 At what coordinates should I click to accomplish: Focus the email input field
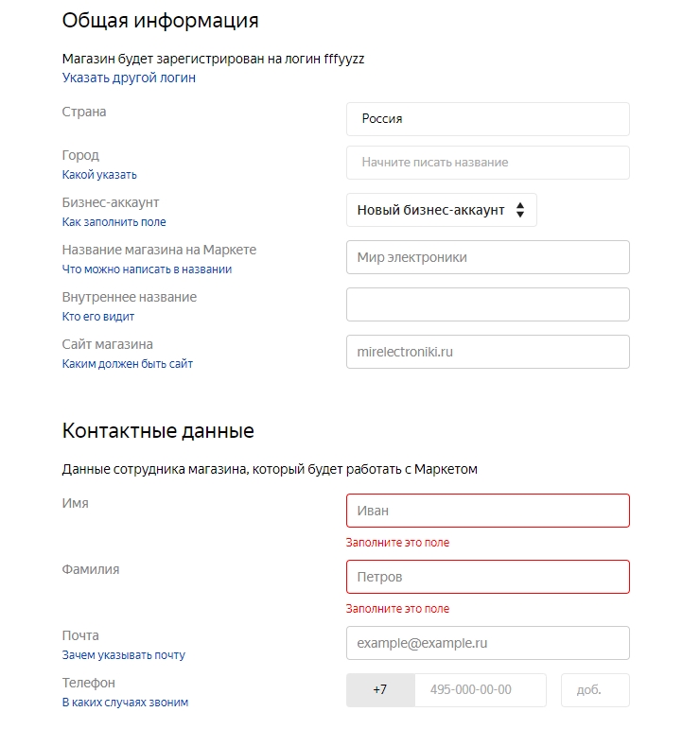(x=487, y=643)
